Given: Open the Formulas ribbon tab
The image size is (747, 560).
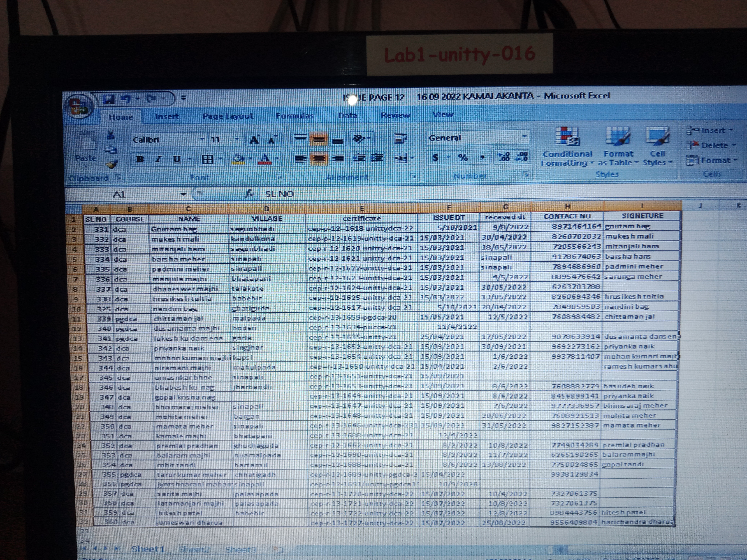Looking at the screenshot, I should pyautogui.click(x=294, y=116).
